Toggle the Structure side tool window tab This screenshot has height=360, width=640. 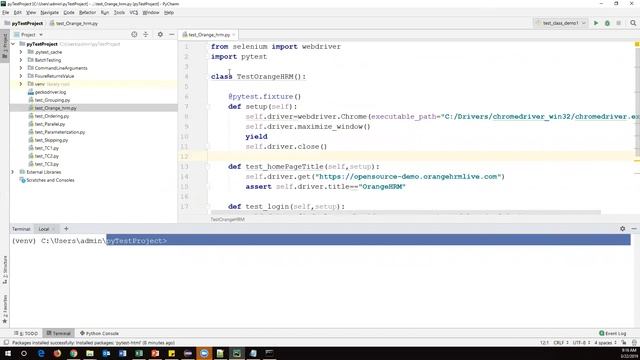[5, 270]
